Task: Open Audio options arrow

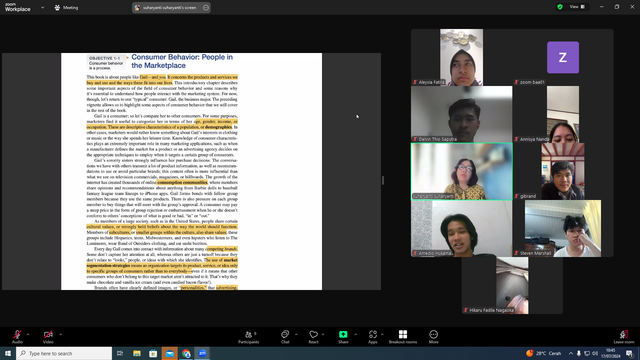Action: pos(28,334)
